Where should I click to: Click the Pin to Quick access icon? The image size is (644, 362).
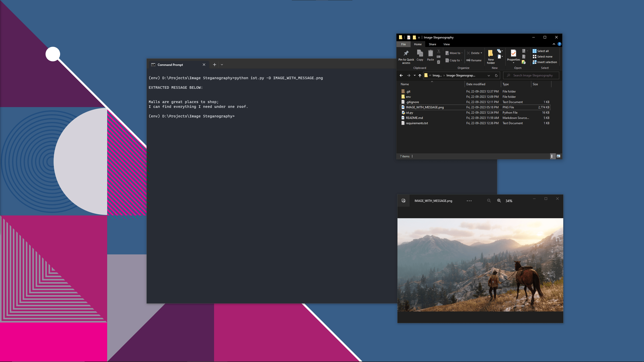click(x=406, y=53)
